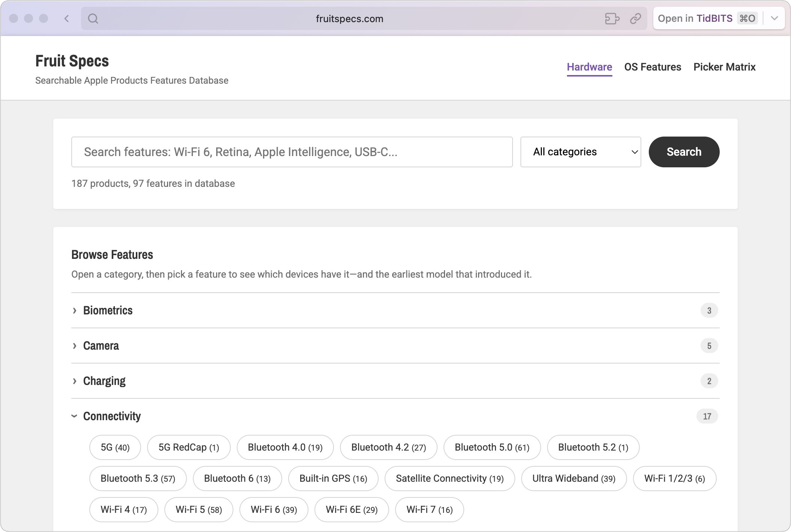This screenshot has height=532, width=791.
Task: Click the Charging count badge 2
Action: coord(709,381)
